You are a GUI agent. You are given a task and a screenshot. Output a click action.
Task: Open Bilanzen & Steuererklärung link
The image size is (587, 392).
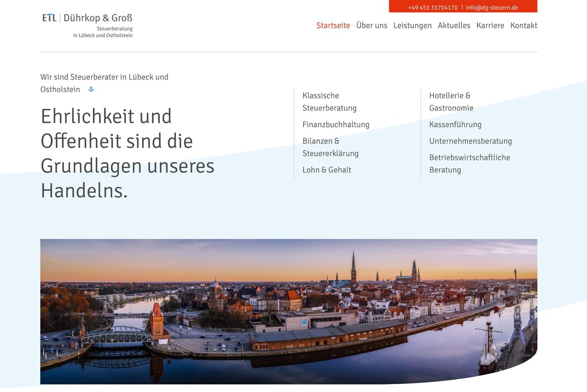tap(331, 147)
